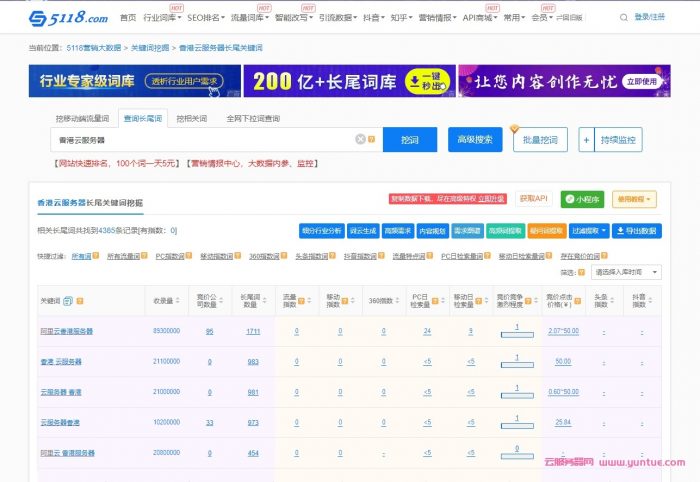
Task: Open the 请选择入库时间 dropdown
Action: pos(626,272)
